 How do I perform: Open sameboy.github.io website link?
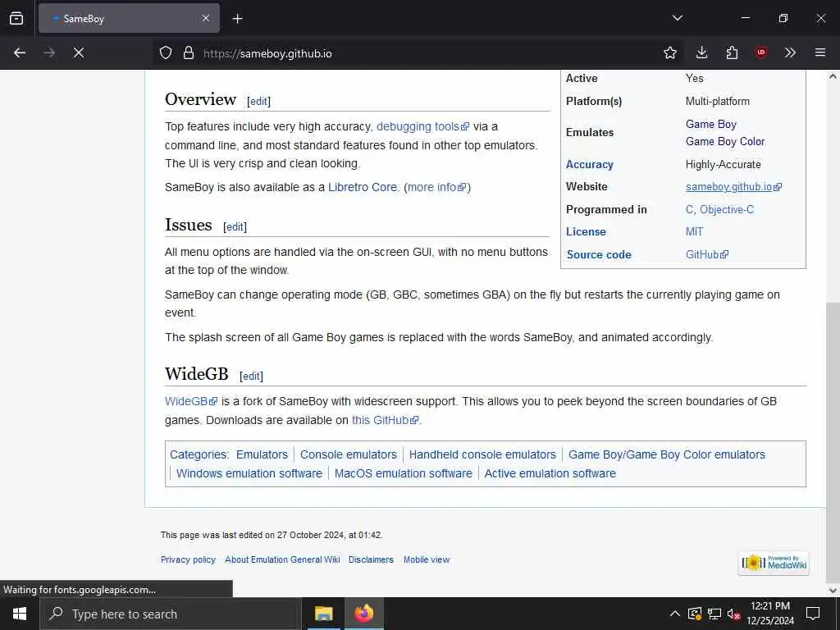(x=733, y=186)
